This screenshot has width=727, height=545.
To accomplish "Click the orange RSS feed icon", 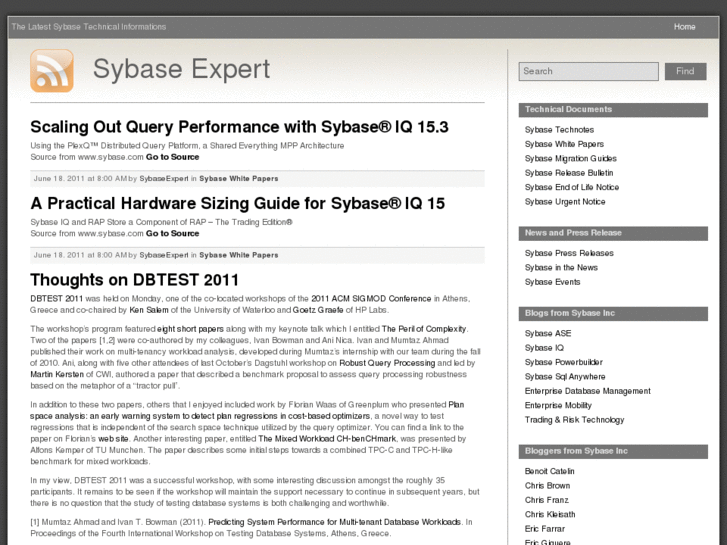I will 52,71.
